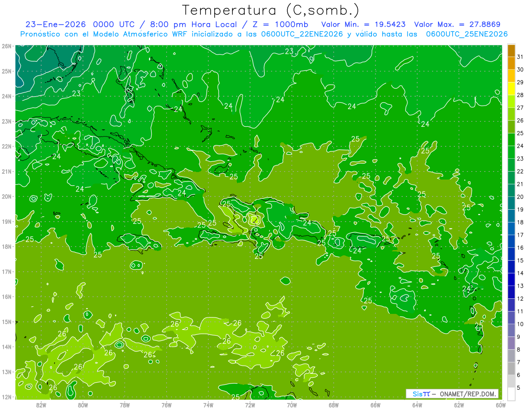The image size is (532, 411).
Task: Click the '68W' longitude axis label
Action: 333,405
